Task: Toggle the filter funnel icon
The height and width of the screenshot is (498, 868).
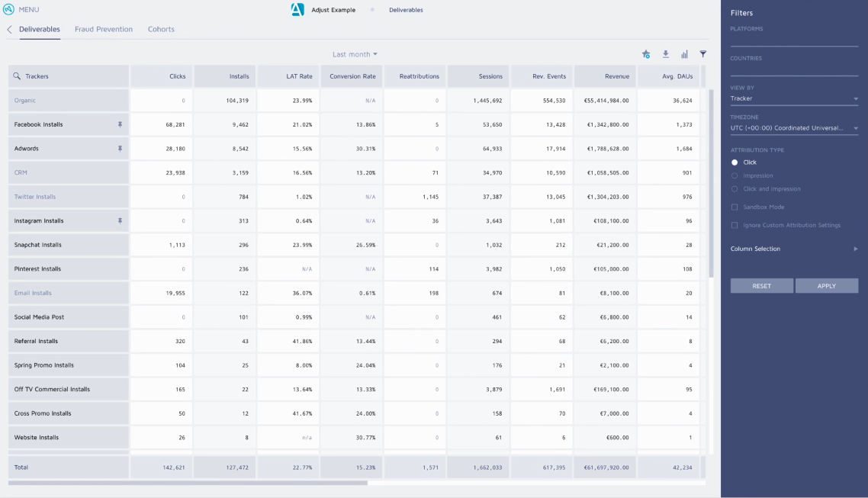Action: point(703,54)
